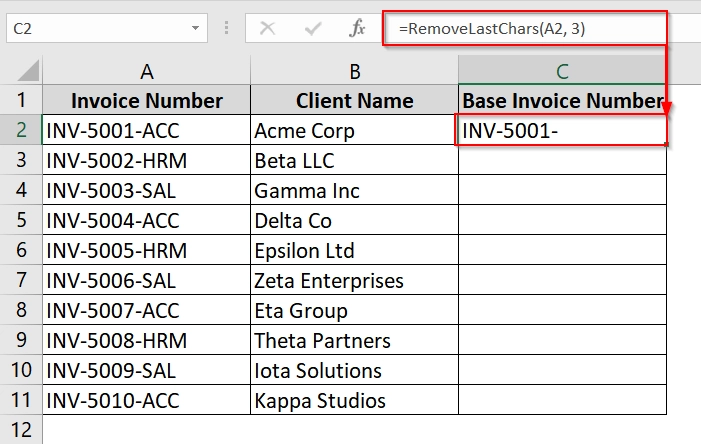
Task: Click the Client Name header cell
Action: (x=355, y=100)
